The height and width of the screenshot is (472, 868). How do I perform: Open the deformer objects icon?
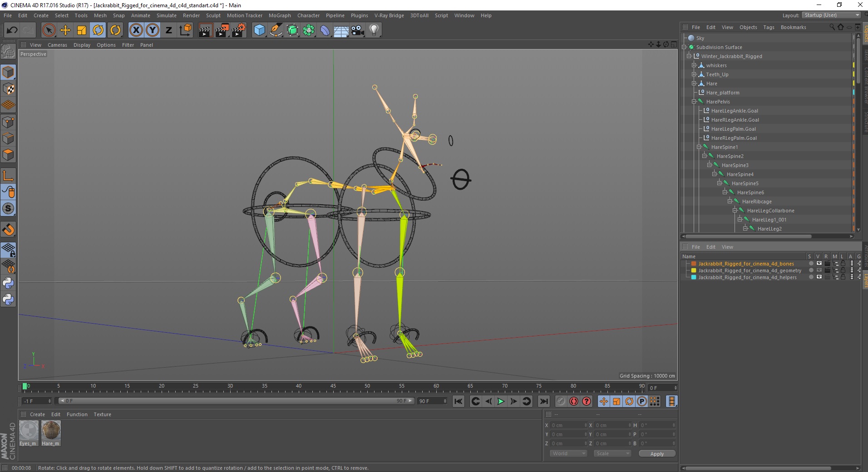(325, 30)
